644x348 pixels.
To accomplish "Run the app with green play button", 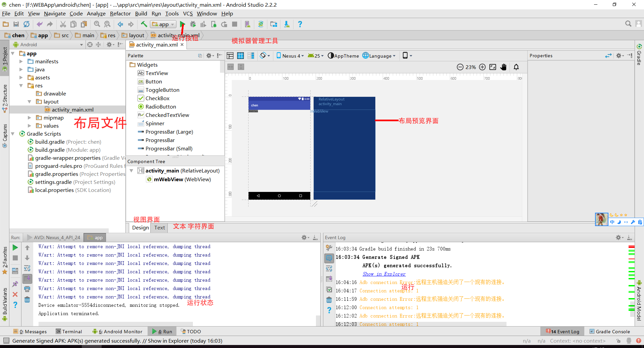I will (x=182, y=24).
